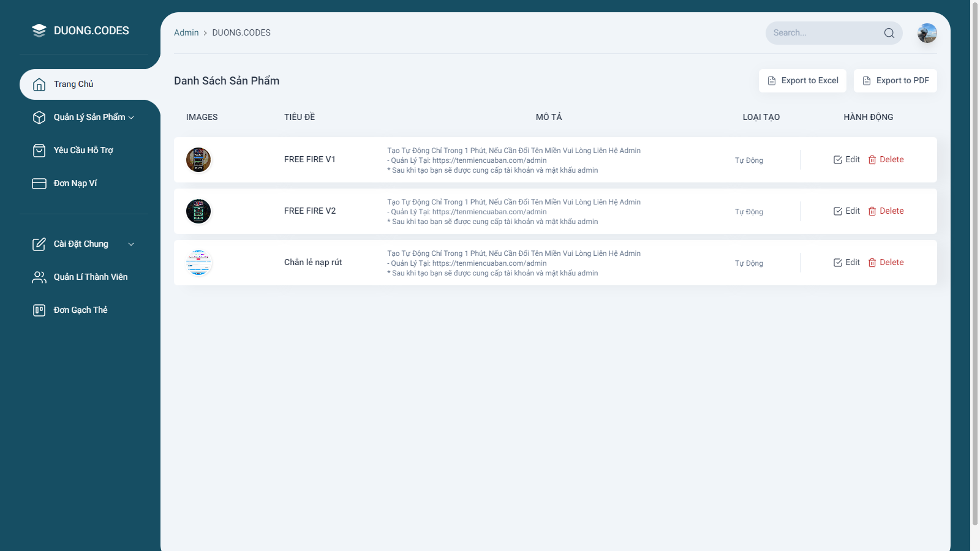Viewport: 980px width, 551px height.
Task: Click the magnifier icon in search bar
Action: coord(889,33)
